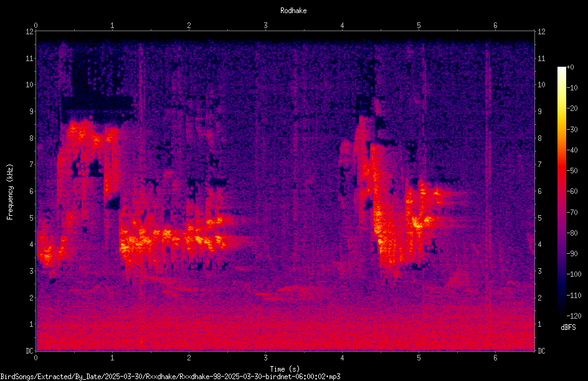Select the "5" tick on the top time axis
Viewport: 588px width, 381px height.
[419, 25]
